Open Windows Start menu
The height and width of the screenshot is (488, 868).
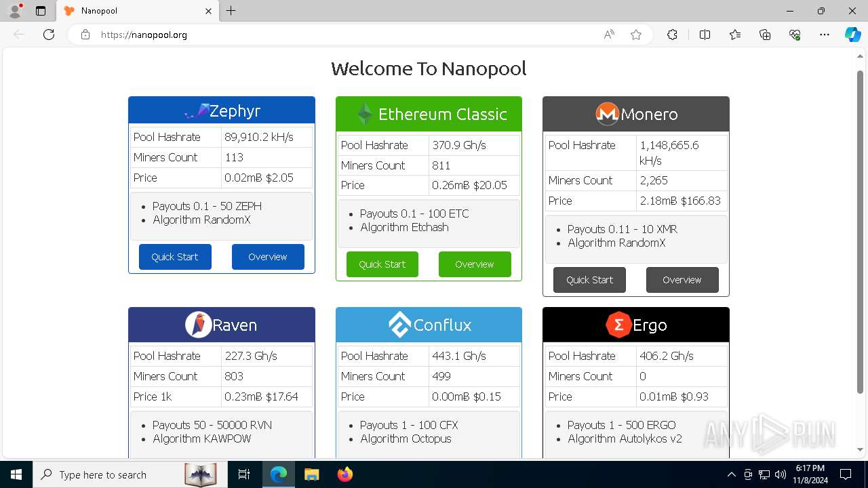point(16,474)
